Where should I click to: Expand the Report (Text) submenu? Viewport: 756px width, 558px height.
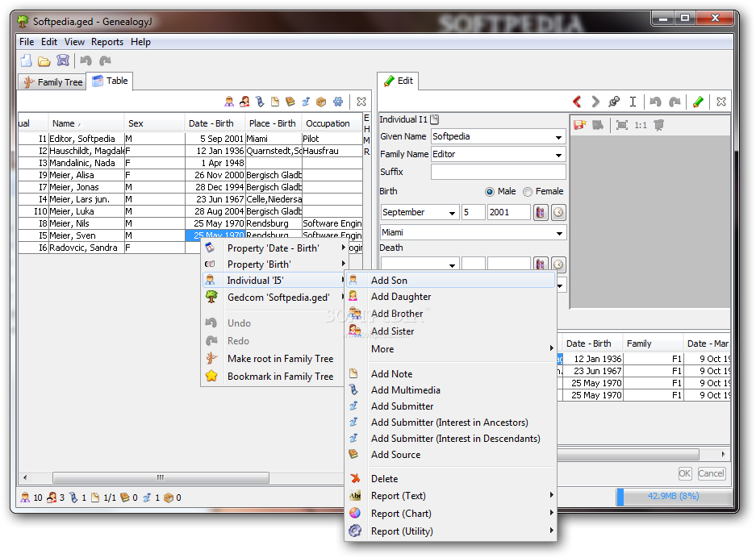(451, 495)
